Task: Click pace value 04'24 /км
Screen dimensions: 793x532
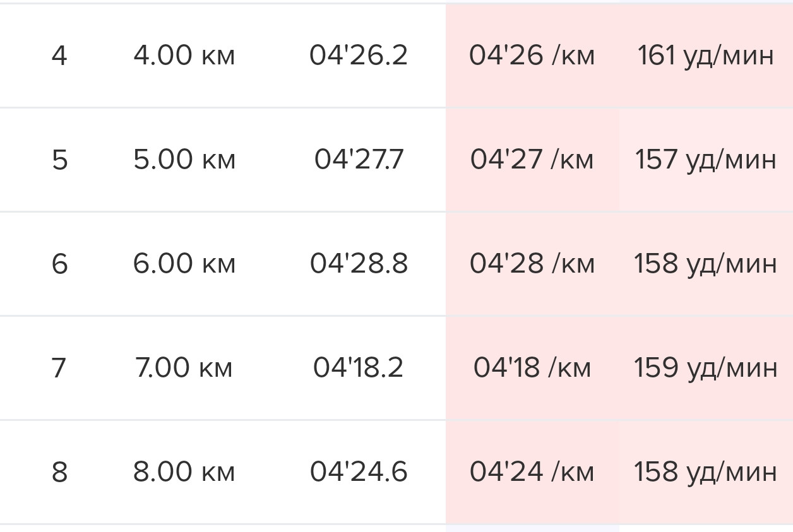Action: 532,472
